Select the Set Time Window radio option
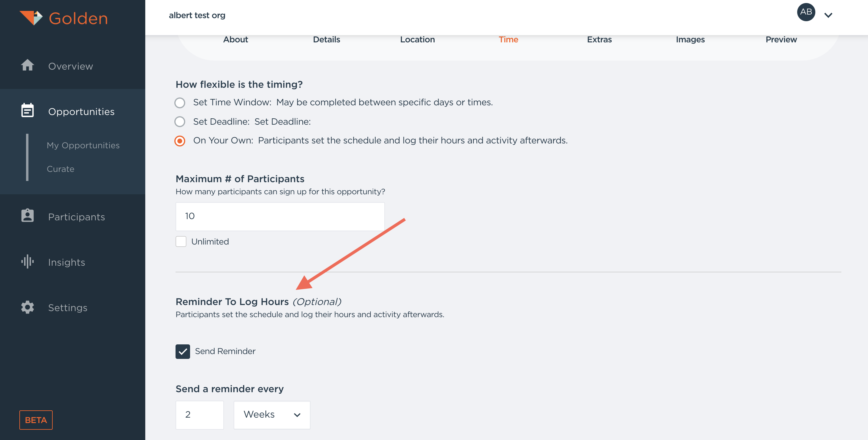Screen dimensions: 868x440 [x=180, y=102]
